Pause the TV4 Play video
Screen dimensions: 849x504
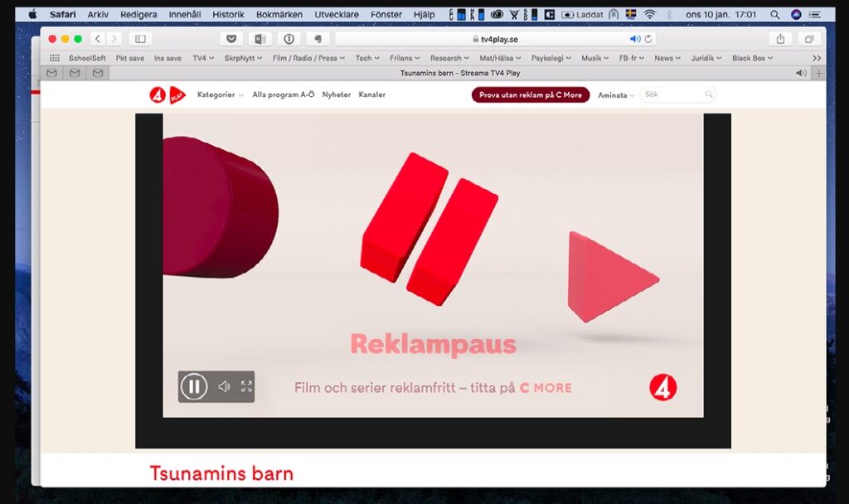194,386
